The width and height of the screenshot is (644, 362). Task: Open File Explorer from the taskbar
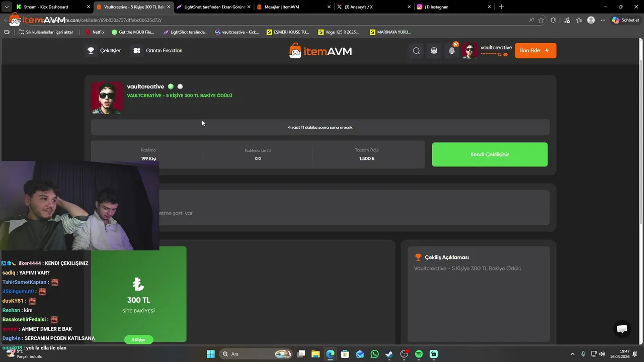click(315, 354)
